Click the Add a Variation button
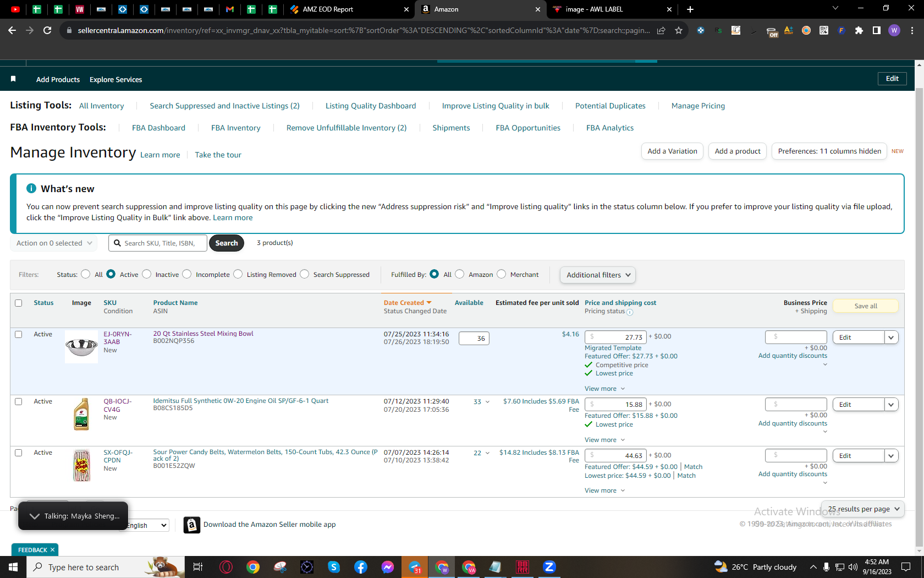Screen dimensions: 924x578 [672, 151]
